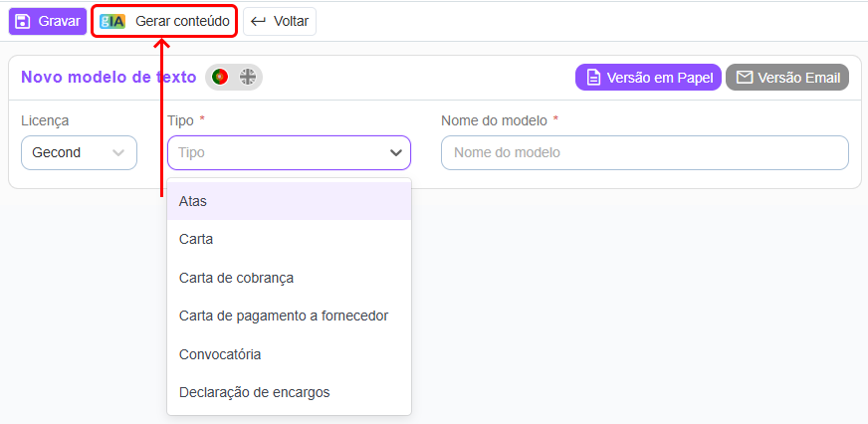Switch to the English flag language
The width and height of the screenshot is (868, 424).
coord(248,77)
